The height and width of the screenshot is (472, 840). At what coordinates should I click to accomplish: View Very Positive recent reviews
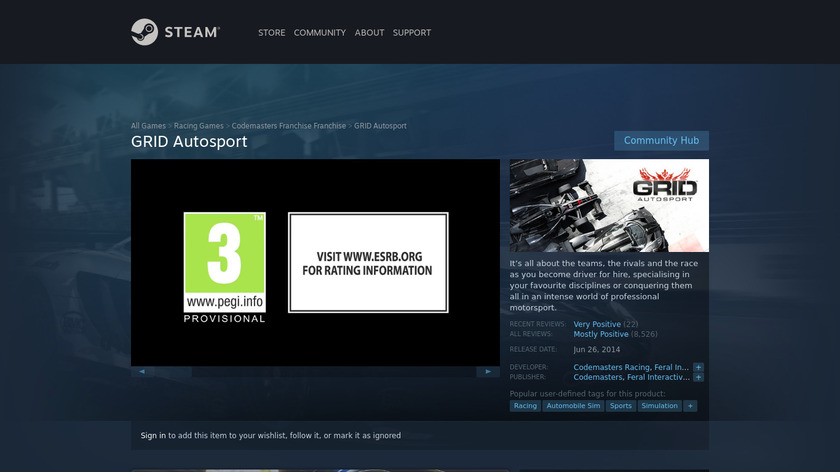click(597, 324)
